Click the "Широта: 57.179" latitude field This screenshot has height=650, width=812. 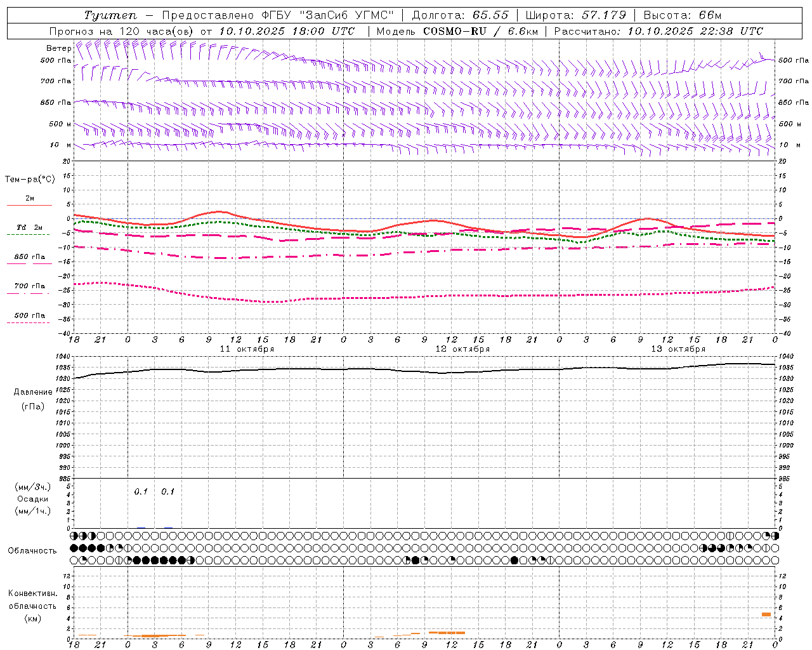pyautogui.click(x=575, y=15)
